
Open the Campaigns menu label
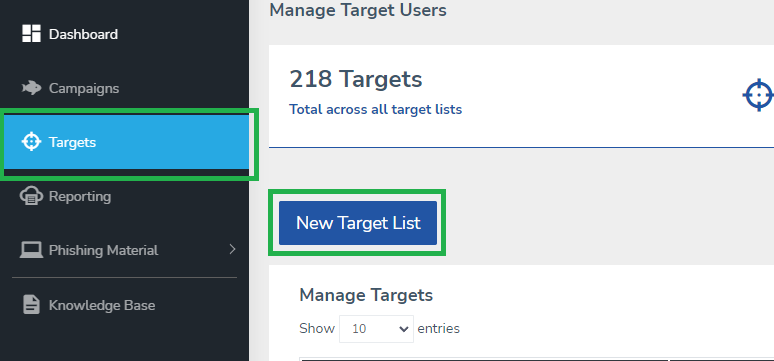(84, 88)
